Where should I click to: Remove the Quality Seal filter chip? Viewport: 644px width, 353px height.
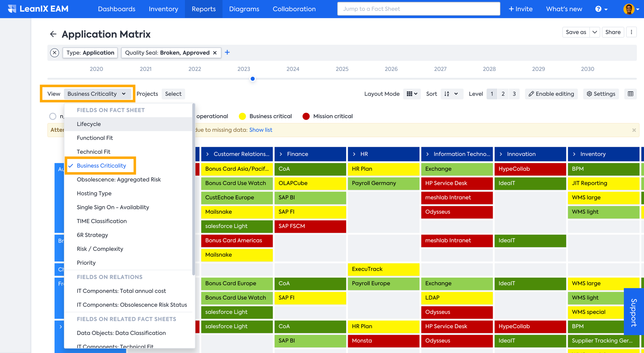(215, 53)
